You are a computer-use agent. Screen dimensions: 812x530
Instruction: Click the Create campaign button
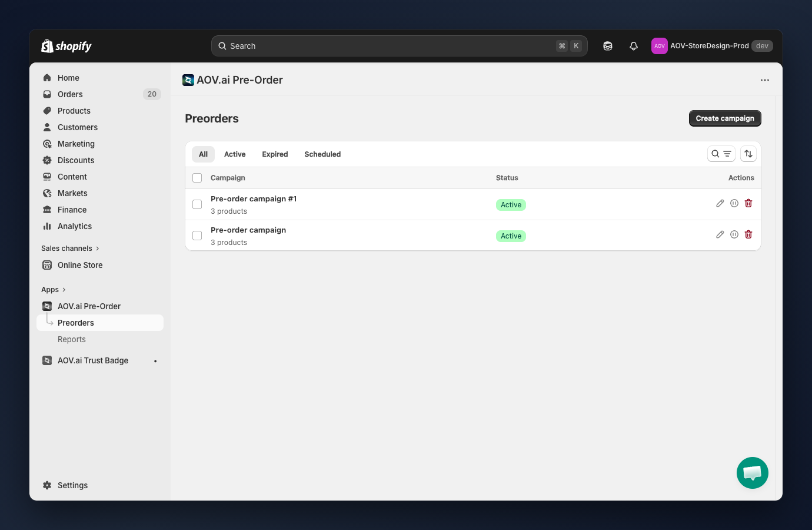click(725, 118)
